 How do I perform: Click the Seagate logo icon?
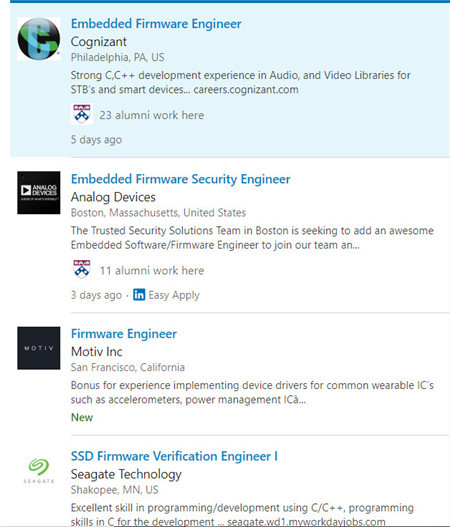[39, 471]
